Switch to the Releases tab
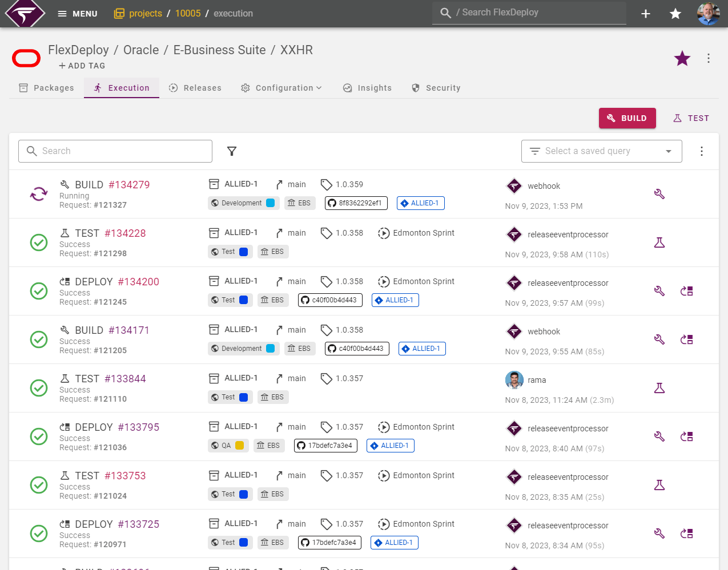This screenshot has width=728, height=570. [x=195, y=88]
